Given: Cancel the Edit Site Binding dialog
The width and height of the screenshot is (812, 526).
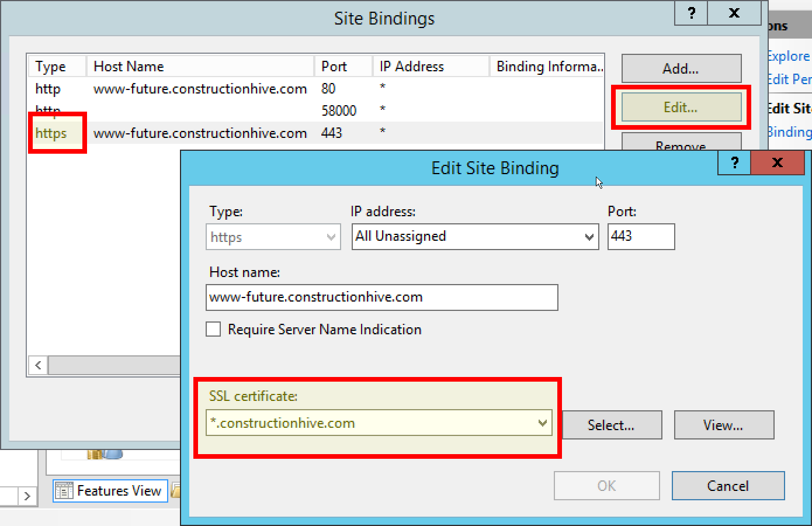Looking at the screenshot, I should [x=727, y=486].
